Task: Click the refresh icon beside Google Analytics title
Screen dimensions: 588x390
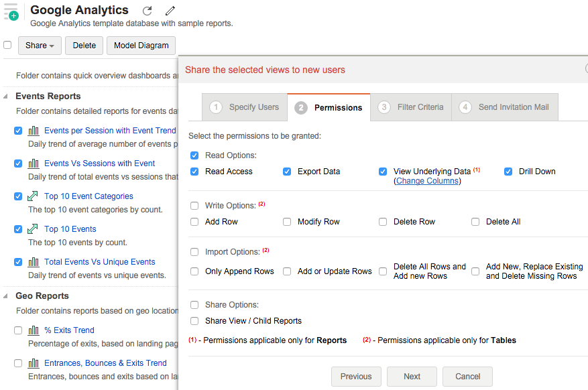Action: (x=148, y=11)
